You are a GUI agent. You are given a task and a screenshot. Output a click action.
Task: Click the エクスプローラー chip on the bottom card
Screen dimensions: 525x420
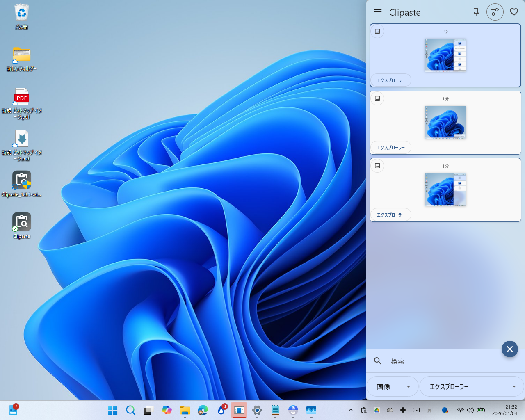click(391, 215)
